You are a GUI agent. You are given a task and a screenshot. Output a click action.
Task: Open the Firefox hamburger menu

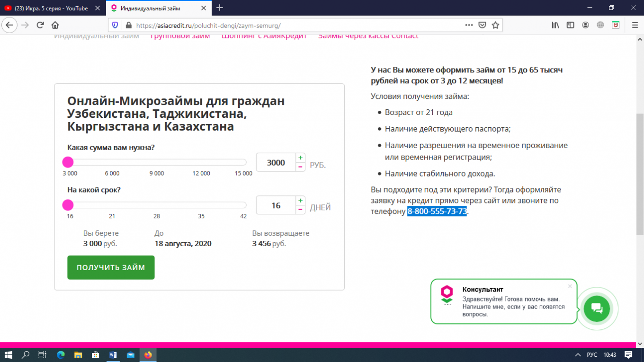[x=635, y=25]
